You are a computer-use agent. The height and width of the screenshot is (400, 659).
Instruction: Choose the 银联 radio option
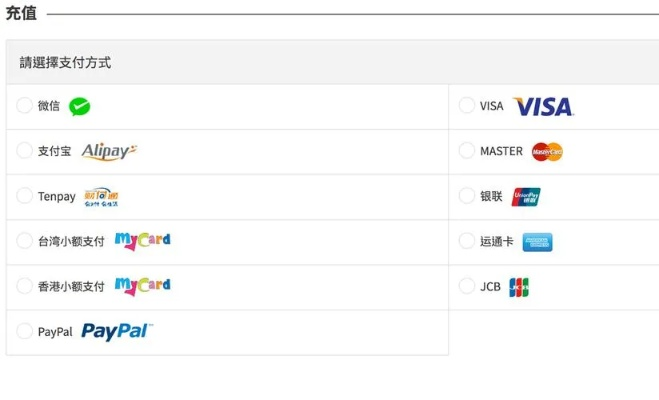467,196
